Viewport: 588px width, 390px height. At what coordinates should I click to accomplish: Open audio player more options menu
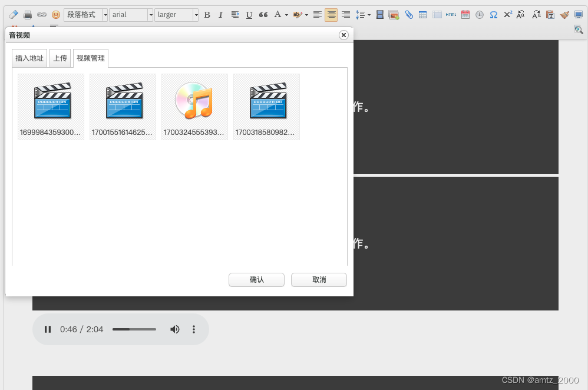[x=194, y=329]
